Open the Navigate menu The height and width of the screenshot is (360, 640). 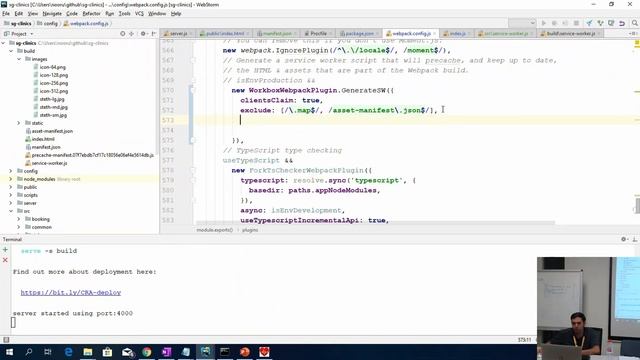click(x=52, y=13)
